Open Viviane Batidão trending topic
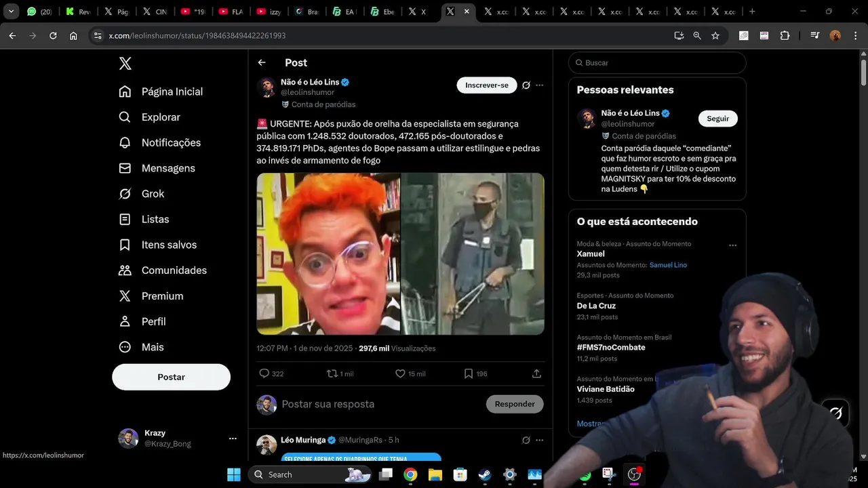The image size is (868, 488). tap(606, 389)
